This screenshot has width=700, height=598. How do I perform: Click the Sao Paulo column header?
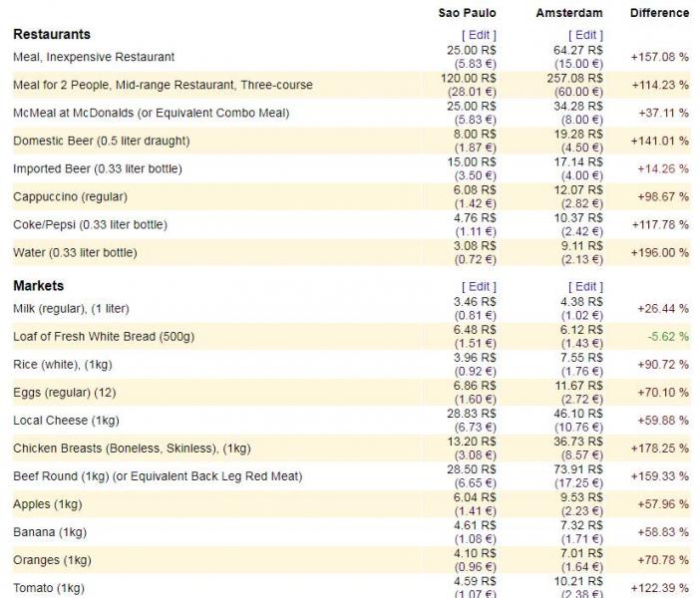click(467, 13)
